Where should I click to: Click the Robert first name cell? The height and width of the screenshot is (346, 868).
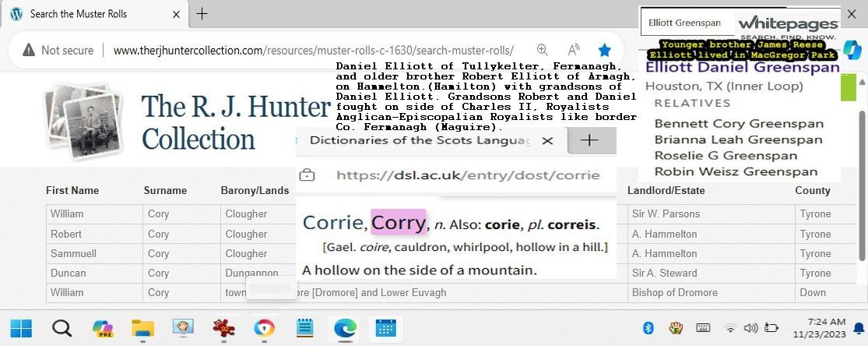95,234
